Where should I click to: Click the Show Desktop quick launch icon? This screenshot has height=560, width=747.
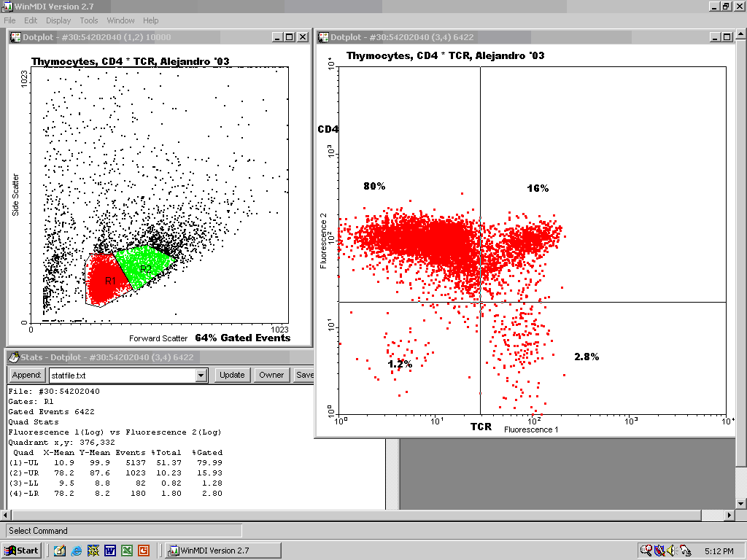click(x=60, y=551)
